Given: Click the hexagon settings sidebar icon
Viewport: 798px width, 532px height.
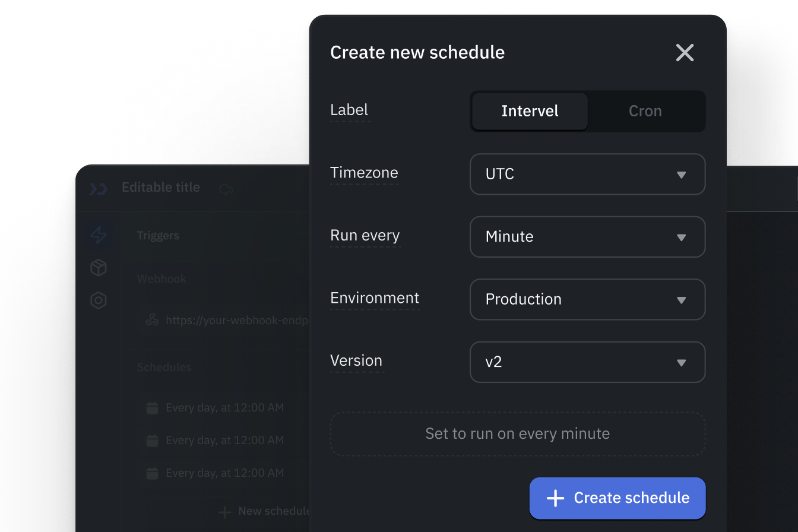Looking at the screenshot, I should click(x=99, y=300).
